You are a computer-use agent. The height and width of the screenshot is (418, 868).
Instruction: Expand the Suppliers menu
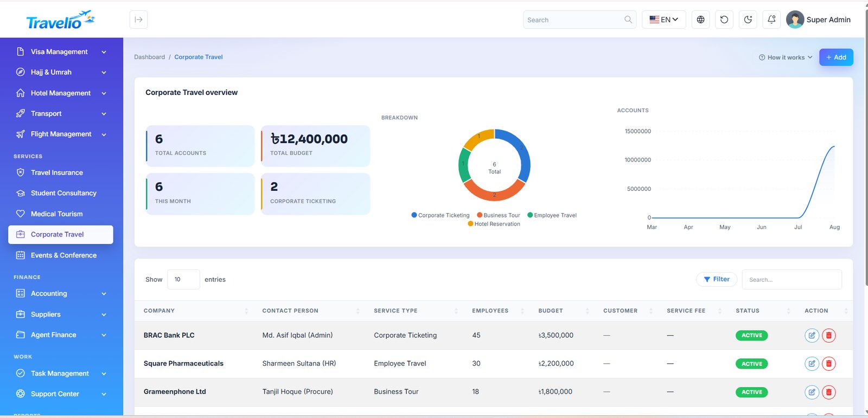pos(61,314)
